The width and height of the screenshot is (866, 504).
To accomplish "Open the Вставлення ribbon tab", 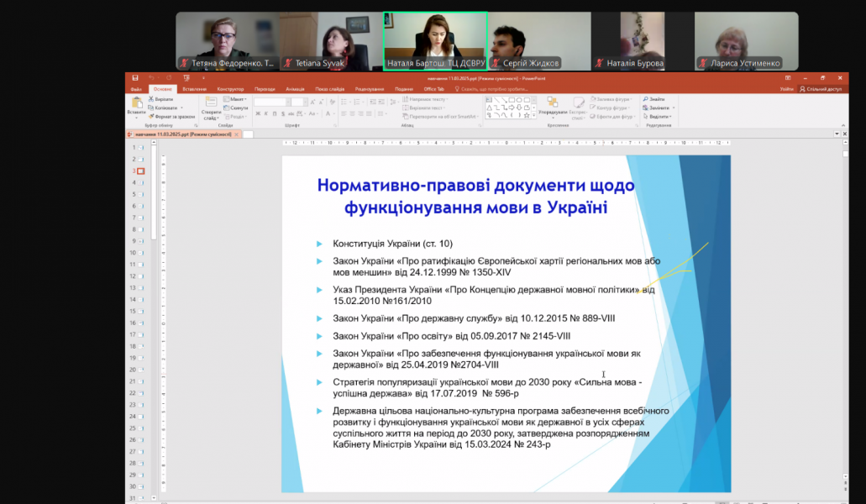I will point(194,88).
